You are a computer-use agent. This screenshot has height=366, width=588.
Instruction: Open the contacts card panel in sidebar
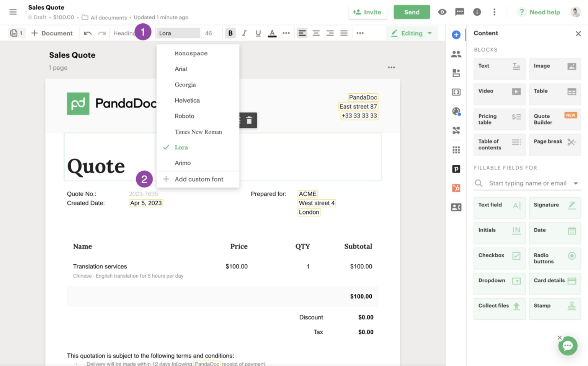456,207
